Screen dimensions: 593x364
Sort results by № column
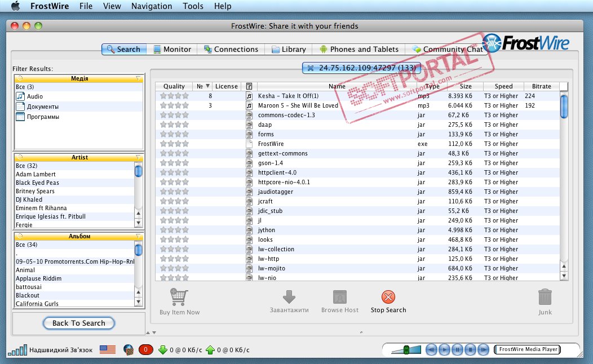203,86
